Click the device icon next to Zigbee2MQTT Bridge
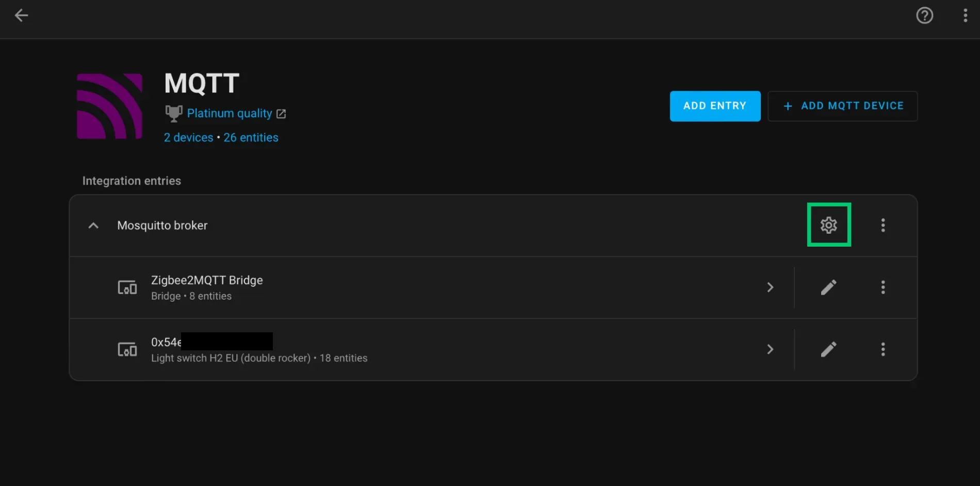The width and height of the screenshot is (980, 486). coord(127,287)
